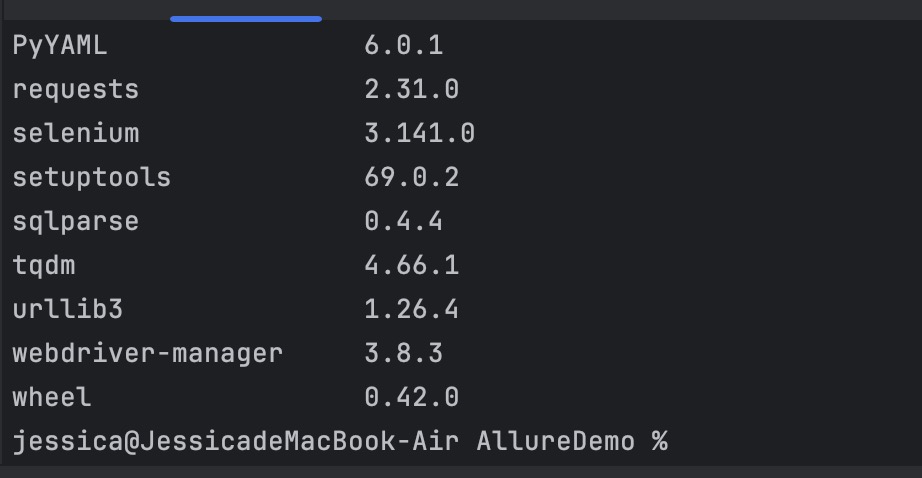Click version 4.66.1 of tqdm
The height and width of the screenshot is (478, 922).
tap(412, 266)
